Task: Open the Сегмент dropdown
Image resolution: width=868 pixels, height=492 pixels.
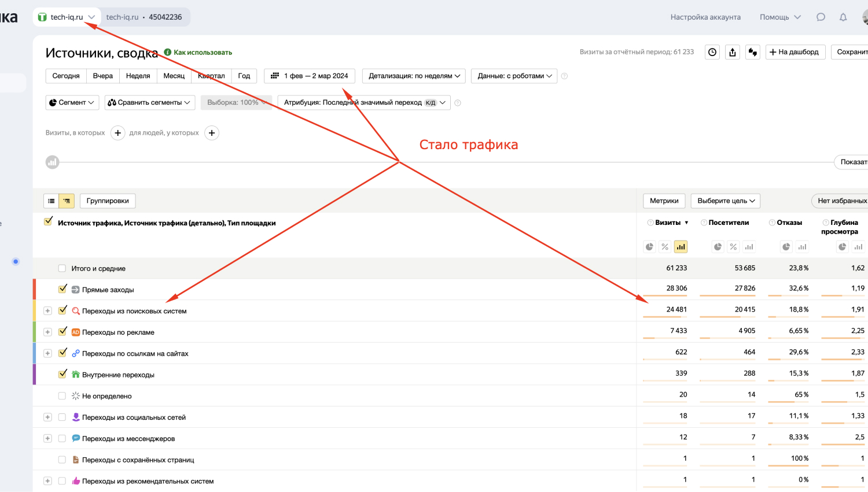Action: pos(72,102)
